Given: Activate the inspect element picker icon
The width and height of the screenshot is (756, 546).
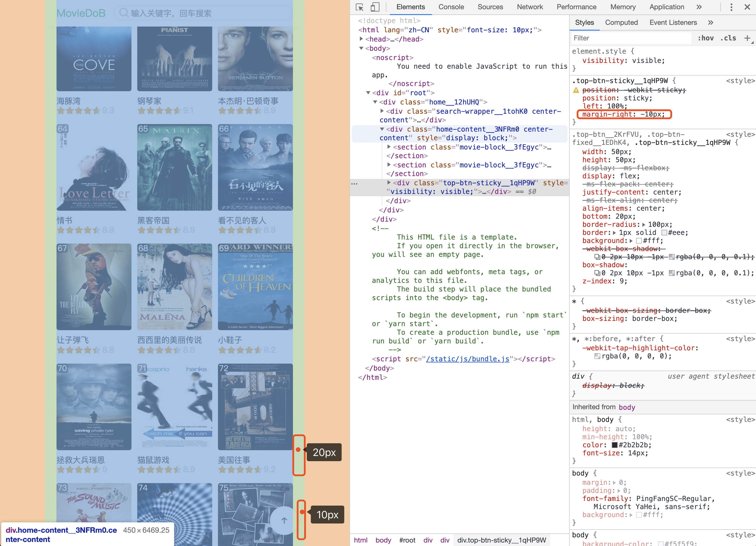Looking at the screenshot, I should [360, 7].
